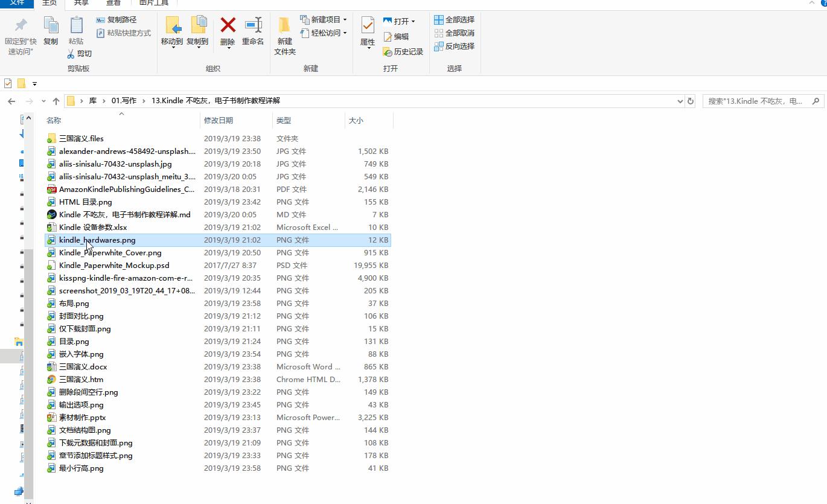
Task: Click in the folder search box
Action: click(x=755, y=101)
